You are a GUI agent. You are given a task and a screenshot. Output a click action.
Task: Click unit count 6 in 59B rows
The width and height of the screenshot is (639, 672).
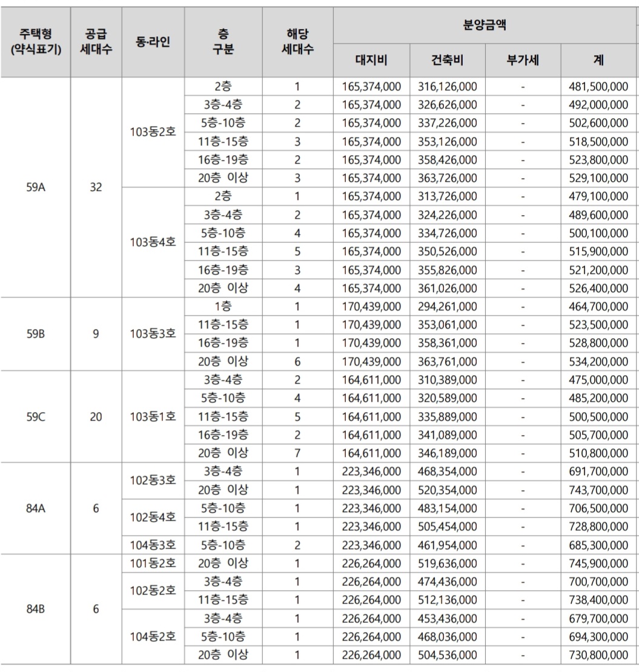[x=297, y=361]
